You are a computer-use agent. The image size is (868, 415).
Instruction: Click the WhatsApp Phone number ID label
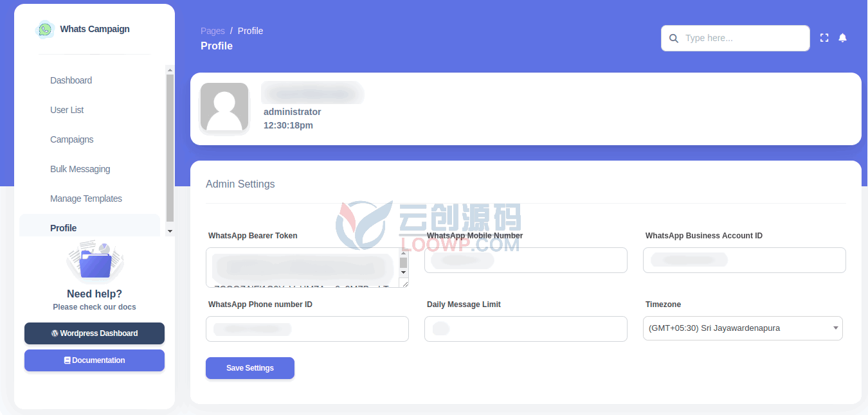(260, 305)
